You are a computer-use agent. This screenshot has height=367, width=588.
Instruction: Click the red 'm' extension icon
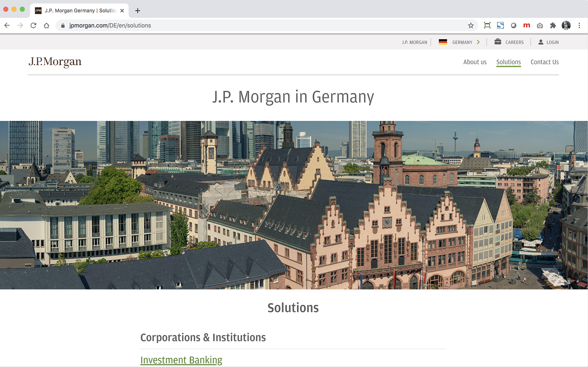point(527,25)
